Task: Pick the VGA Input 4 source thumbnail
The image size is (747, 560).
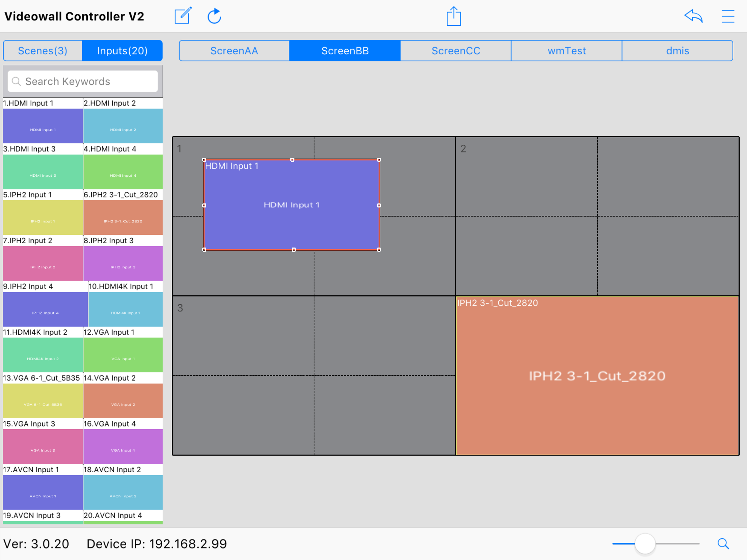Action: click(123, 447)
